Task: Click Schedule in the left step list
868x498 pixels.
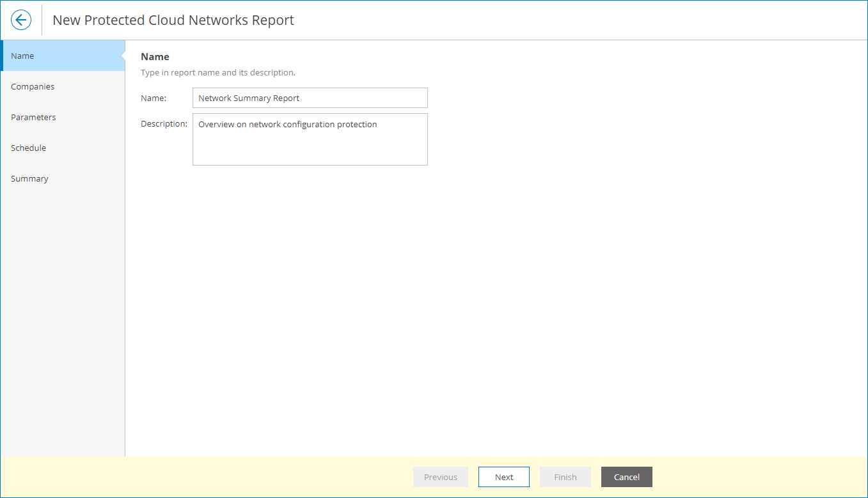Action: coord(28,148)
